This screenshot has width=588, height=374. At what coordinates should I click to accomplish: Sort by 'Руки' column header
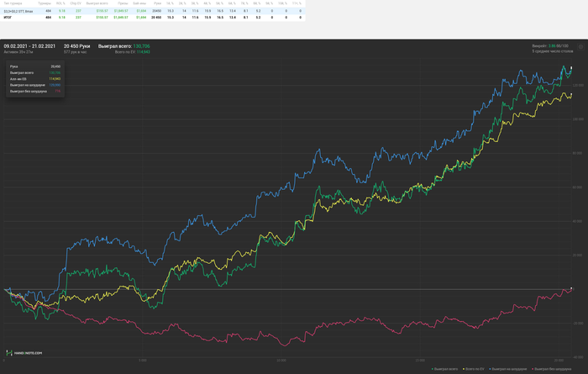pos(158,3)
